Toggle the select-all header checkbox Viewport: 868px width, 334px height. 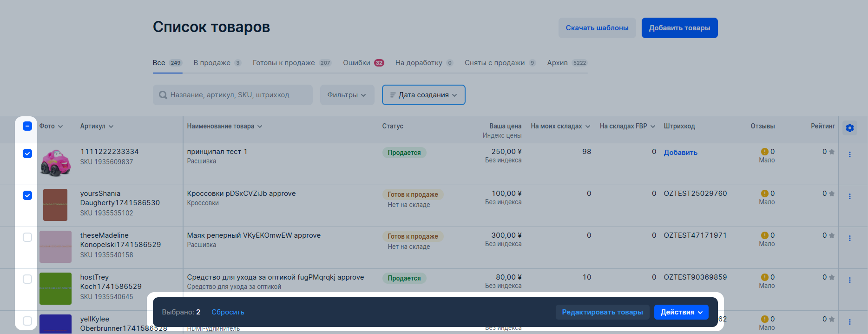27,126
